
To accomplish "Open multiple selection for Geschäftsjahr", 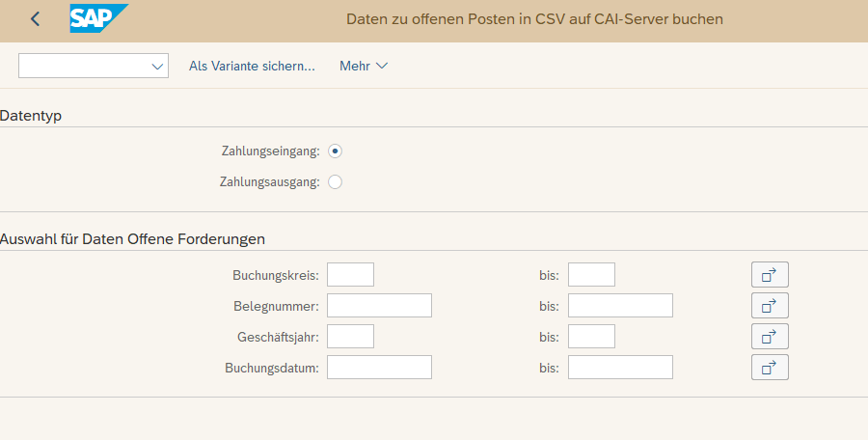I will [x=770, y=337].
